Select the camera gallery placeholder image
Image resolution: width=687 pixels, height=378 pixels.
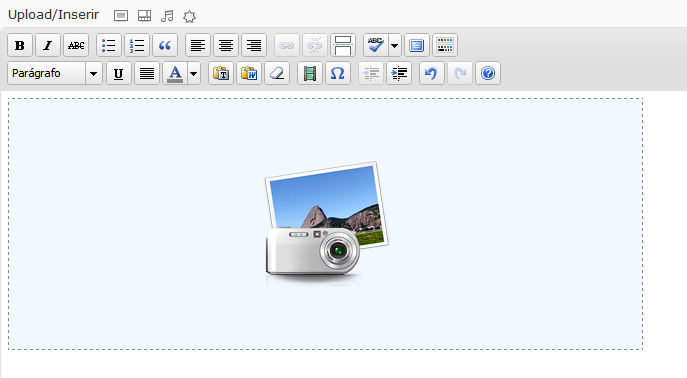[x=326, y=224]
